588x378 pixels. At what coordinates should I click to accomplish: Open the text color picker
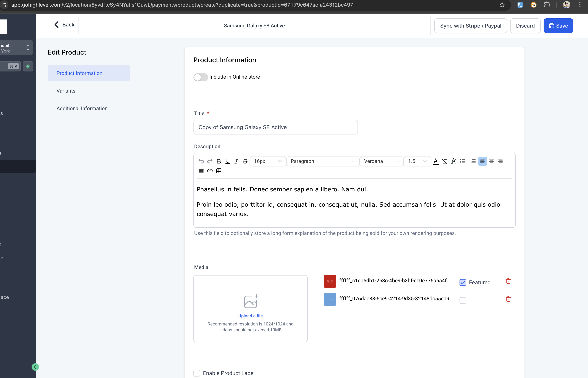click(435, 161)
